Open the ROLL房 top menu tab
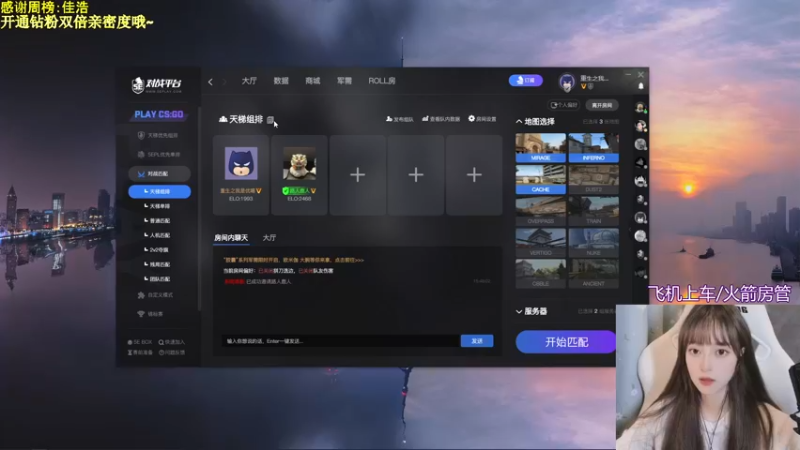This screenshot has height=450, width=800. (382, 81)
